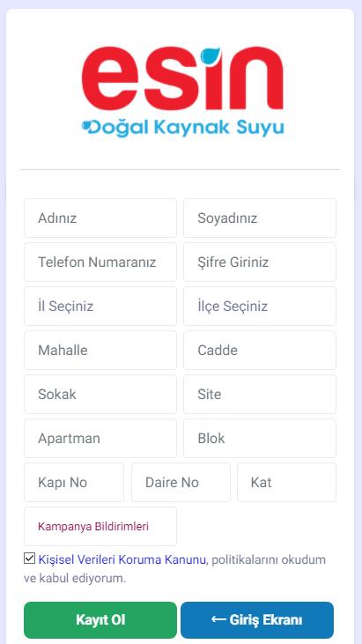Click the Daire No field

[x=181, y=482]
